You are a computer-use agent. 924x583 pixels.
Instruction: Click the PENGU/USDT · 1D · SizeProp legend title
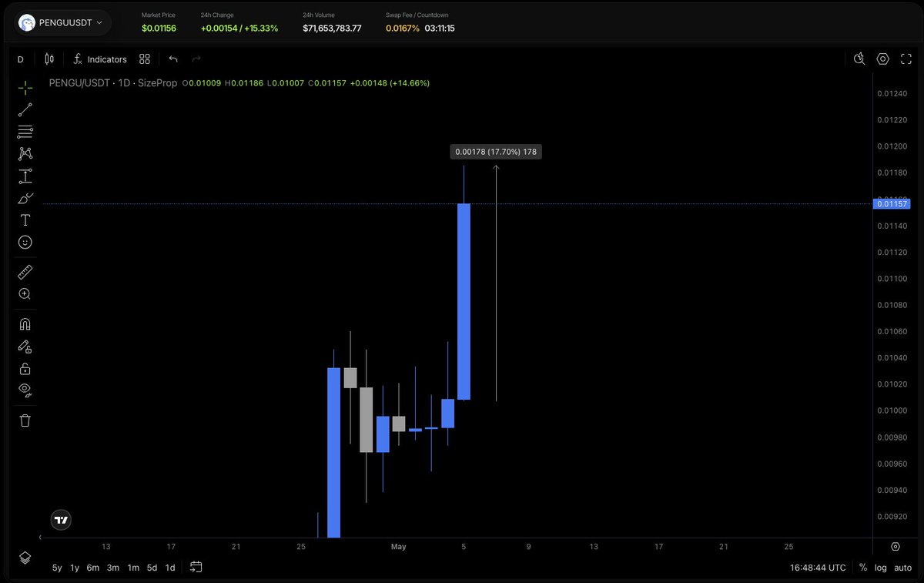pos(113,82)
